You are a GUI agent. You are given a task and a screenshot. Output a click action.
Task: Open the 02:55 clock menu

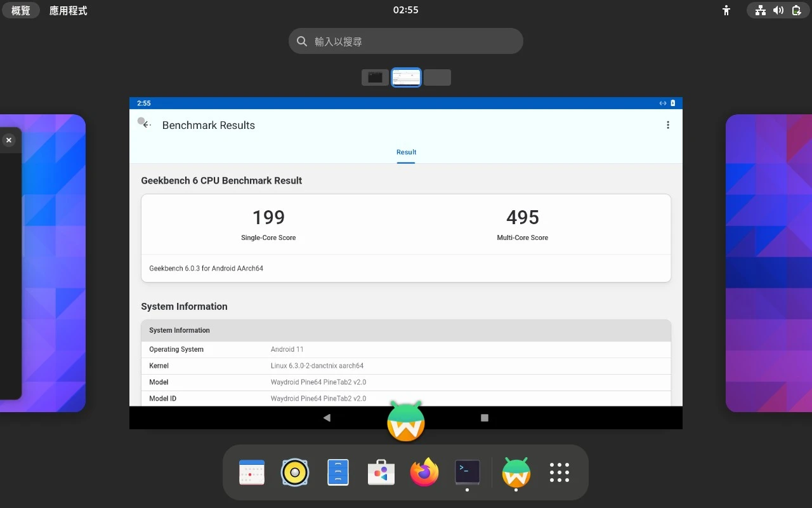(406, 10)
